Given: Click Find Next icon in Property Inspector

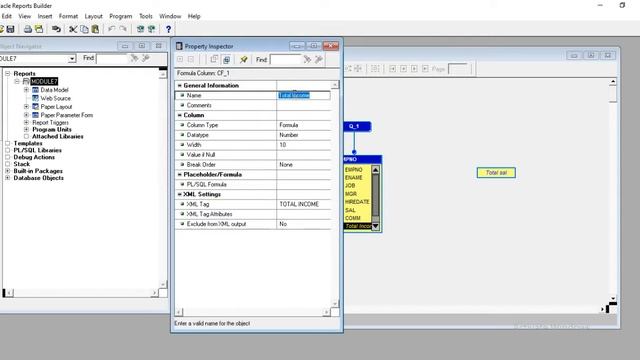Looking at the screenshot, I should 307,60.
